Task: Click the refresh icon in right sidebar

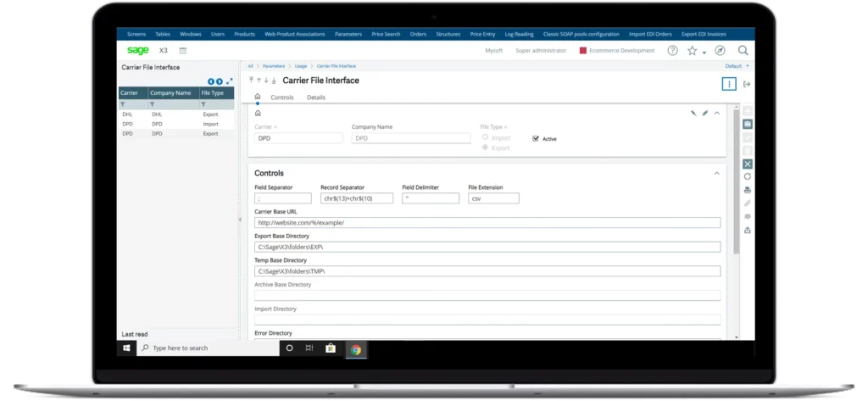Action: 748,176
